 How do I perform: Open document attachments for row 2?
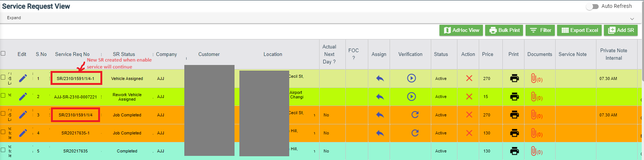click(x=536, y=97)
